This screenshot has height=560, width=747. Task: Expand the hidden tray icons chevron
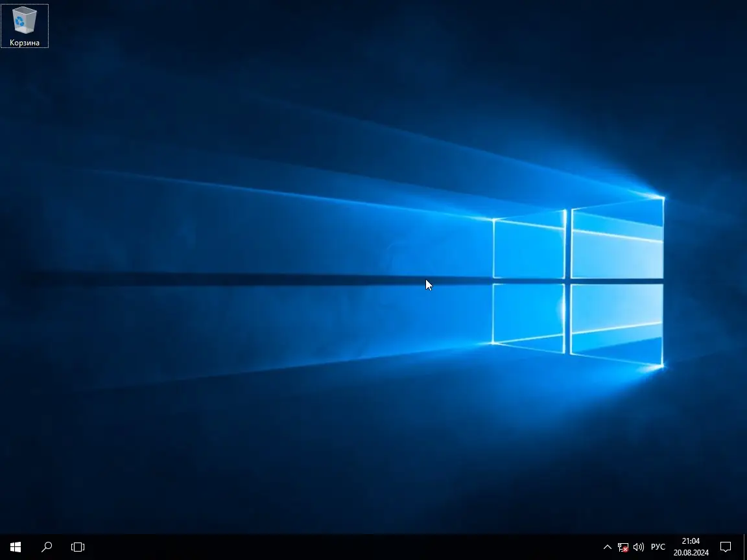(x=607, y=547)
